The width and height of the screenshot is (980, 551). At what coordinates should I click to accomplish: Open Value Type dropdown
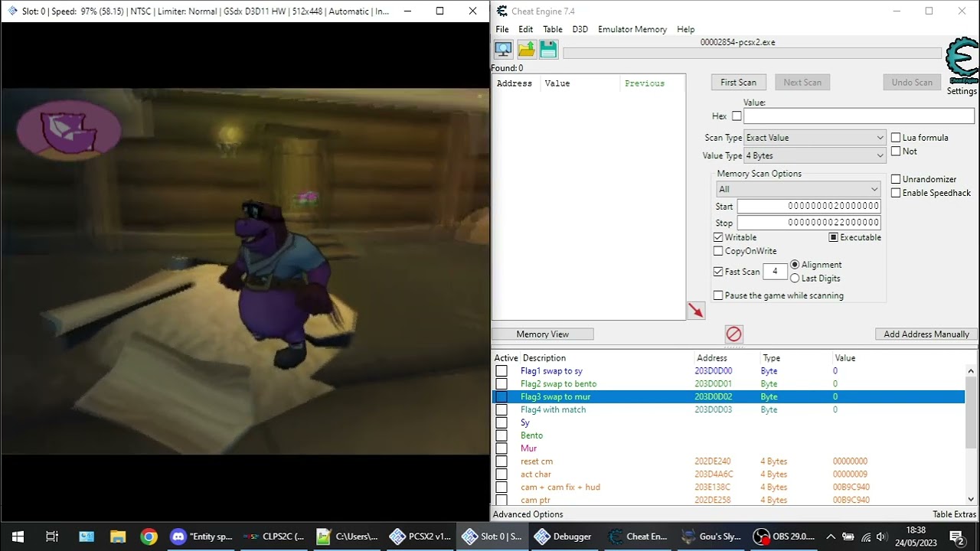815,155
